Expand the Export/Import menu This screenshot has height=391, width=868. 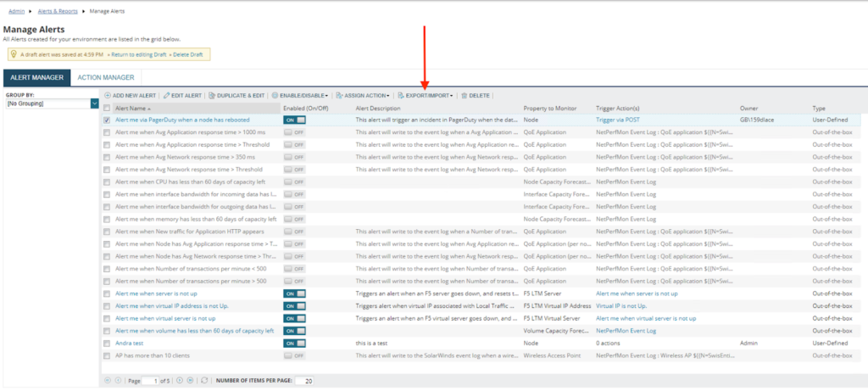point(428,96)
